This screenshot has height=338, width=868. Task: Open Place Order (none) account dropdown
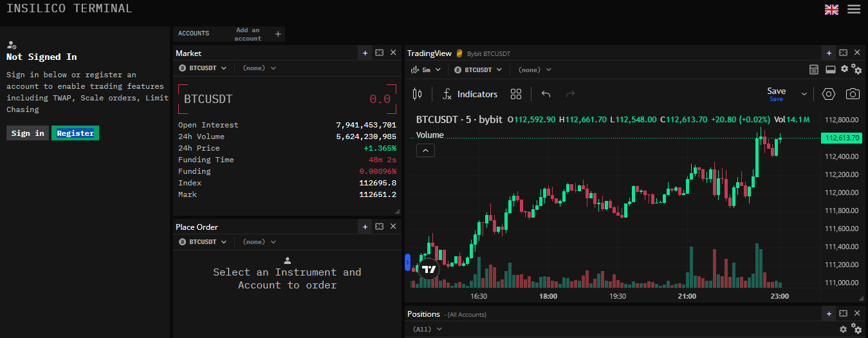(x=259, y=242)
